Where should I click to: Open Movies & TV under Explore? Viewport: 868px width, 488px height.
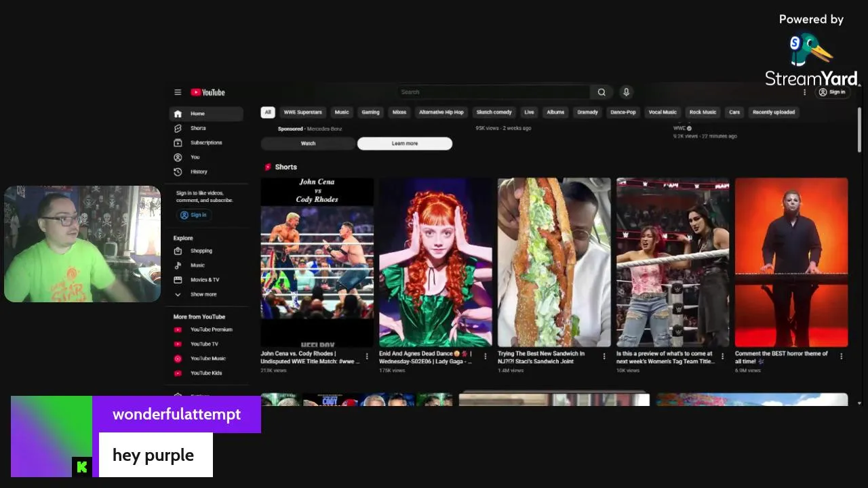(x=206, y=279)
